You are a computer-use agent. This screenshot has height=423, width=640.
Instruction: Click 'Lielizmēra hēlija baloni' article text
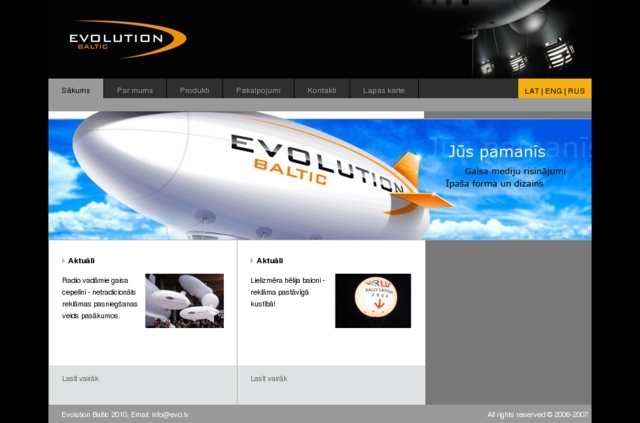tap(288, 292)
